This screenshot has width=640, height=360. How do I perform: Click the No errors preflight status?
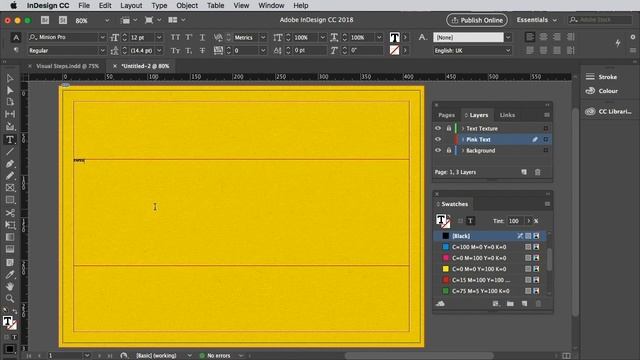218,356
